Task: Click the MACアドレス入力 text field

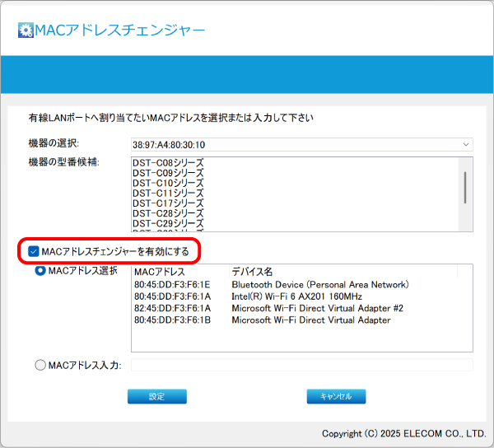Action: 302,365
